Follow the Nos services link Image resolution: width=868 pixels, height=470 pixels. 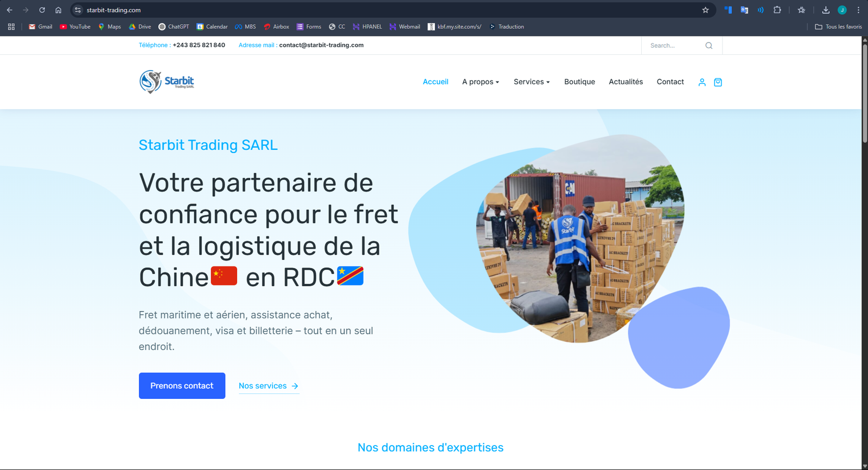pos(269,386)
